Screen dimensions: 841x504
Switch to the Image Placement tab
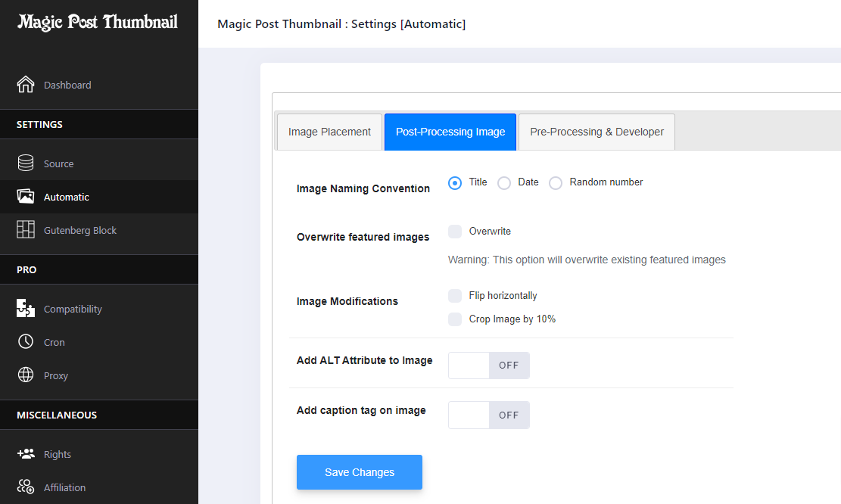pos(329,132)
